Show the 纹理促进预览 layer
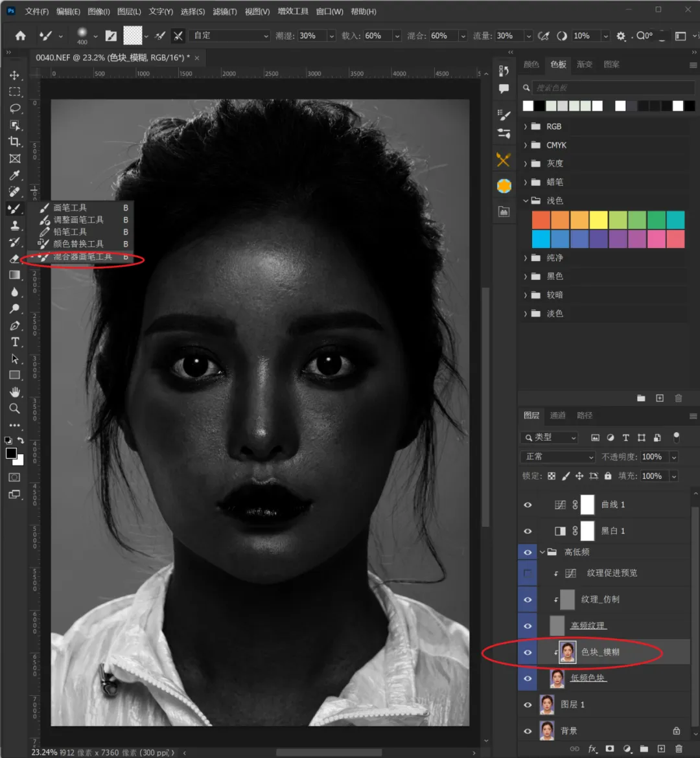Screen dimensions: 700x758 tap(528, 573)
